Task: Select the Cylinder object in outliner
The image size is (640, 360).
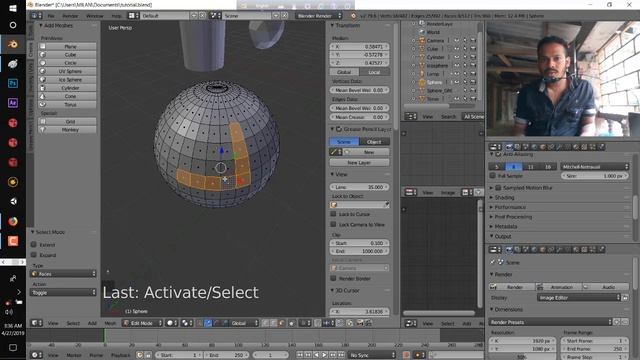Action: (x=436, y=57)
